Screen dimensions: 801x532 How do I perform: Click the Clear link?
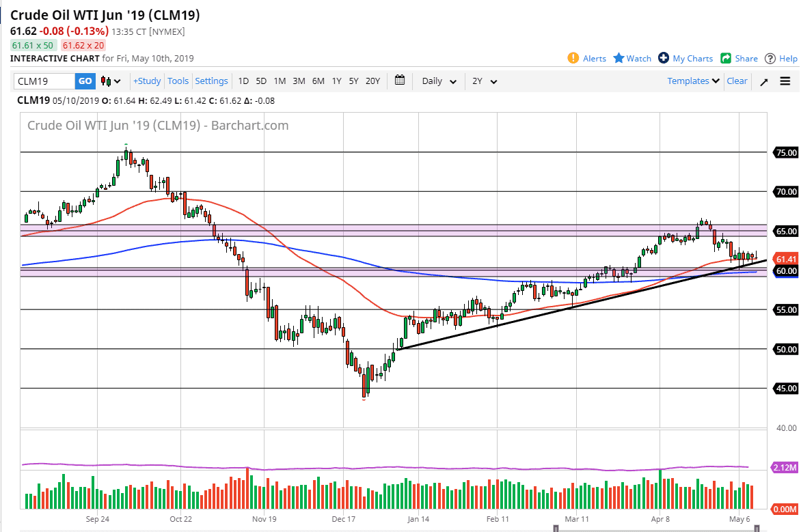737,81
